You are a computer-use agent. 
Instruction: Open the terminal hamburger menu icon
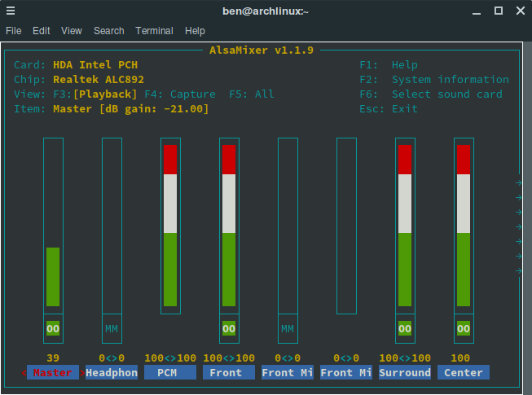pyautogui.click(x=11, y=11)
